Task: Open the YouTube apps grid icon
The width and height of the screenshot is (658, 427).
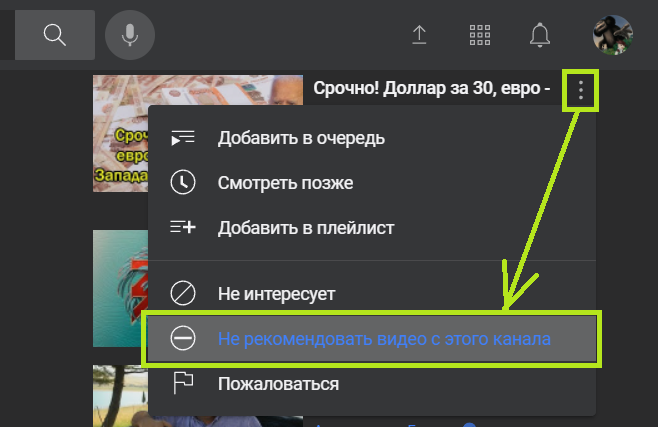Action: [480, 35]
